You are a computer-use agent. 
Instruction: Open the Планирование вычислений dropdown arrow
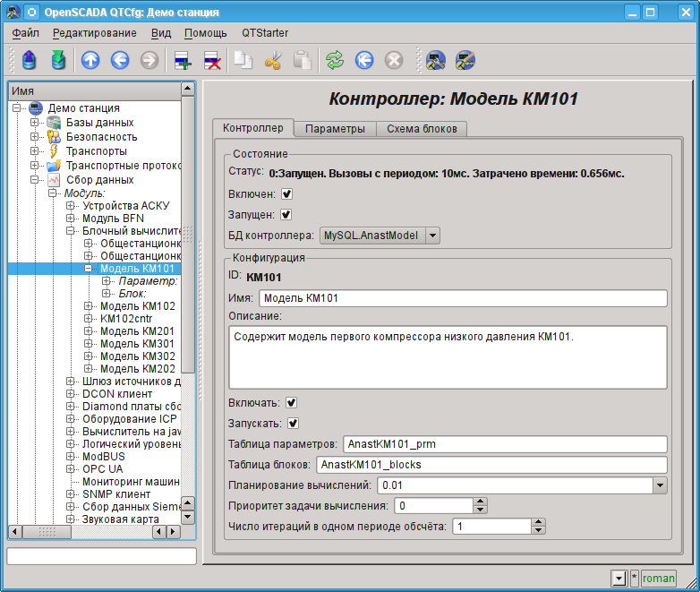[x=661, y=485]
